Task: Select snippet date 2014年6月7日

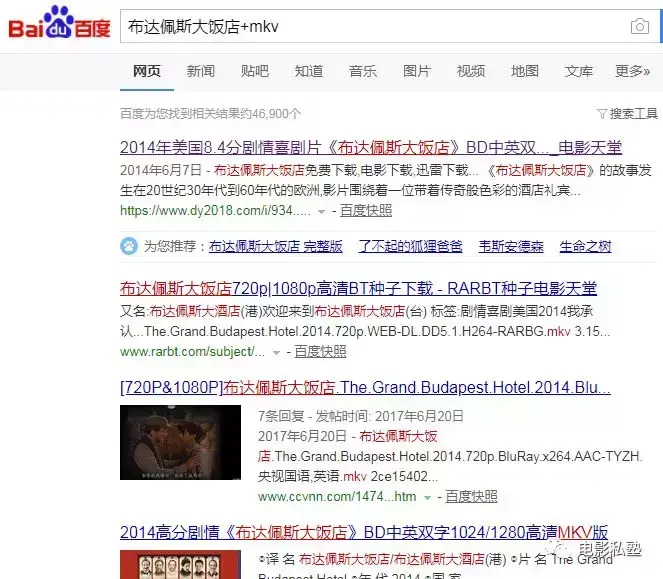Action: (x=161, y=170)
